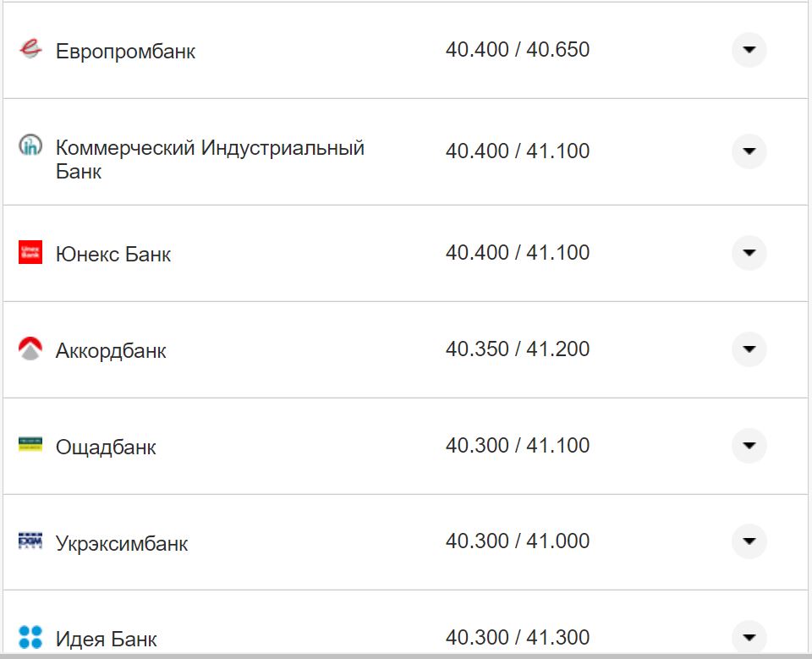Open the Юнекс Банк dropdown arrow

(x=749, y=252)
